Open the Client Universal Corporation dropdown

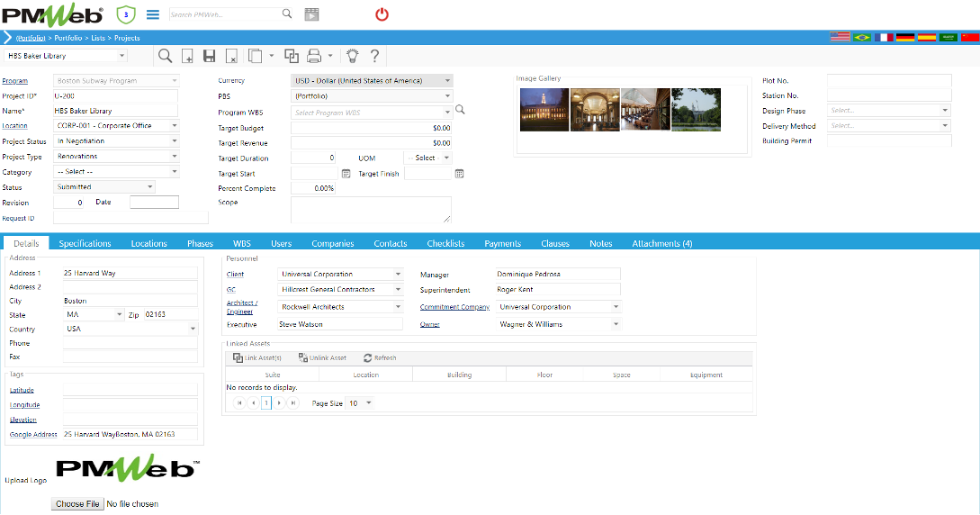point(398,275)
